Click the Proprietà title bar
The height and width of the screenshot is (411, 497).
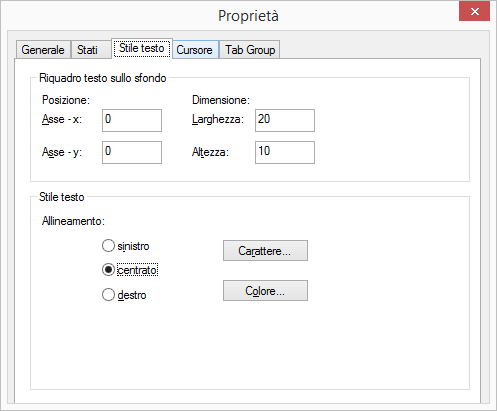[x=230, y=16]
